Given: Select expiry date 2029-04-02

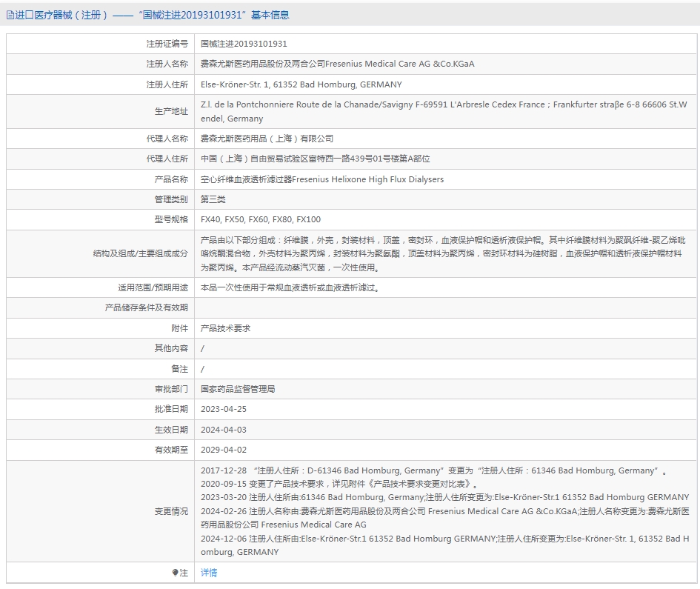Looking at the screenshot, I should [x=224, y=450].
